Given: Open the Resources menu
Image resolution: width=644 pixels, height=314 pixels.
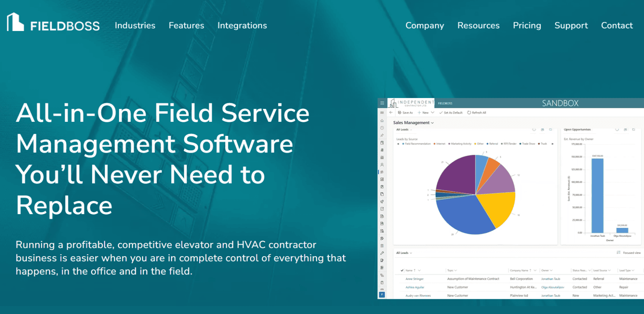Looking at the screenshot, I should tap(478, 25).
